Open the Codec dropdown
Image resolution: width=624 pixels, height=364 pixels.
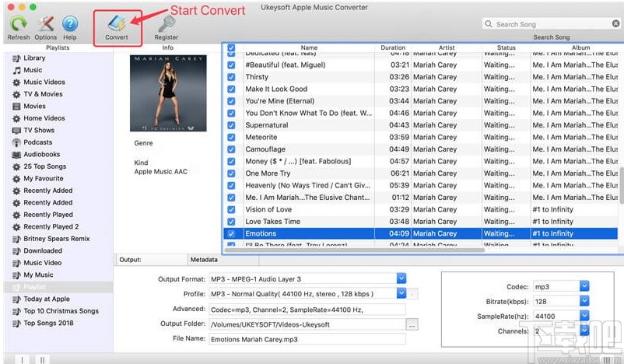(x=584, y=286)
